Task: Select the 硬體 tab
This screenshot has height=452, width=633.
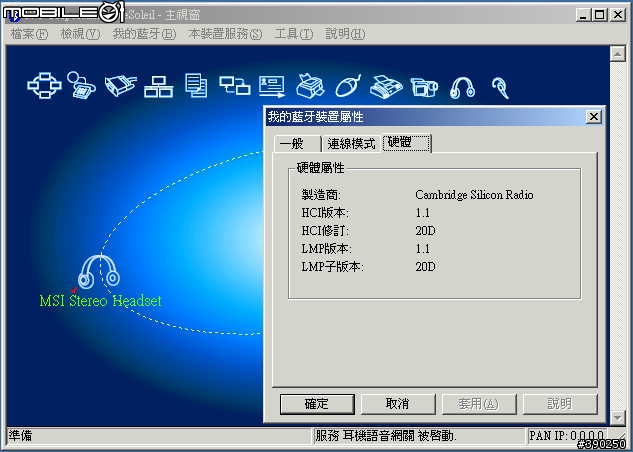Action: (407, 143)
